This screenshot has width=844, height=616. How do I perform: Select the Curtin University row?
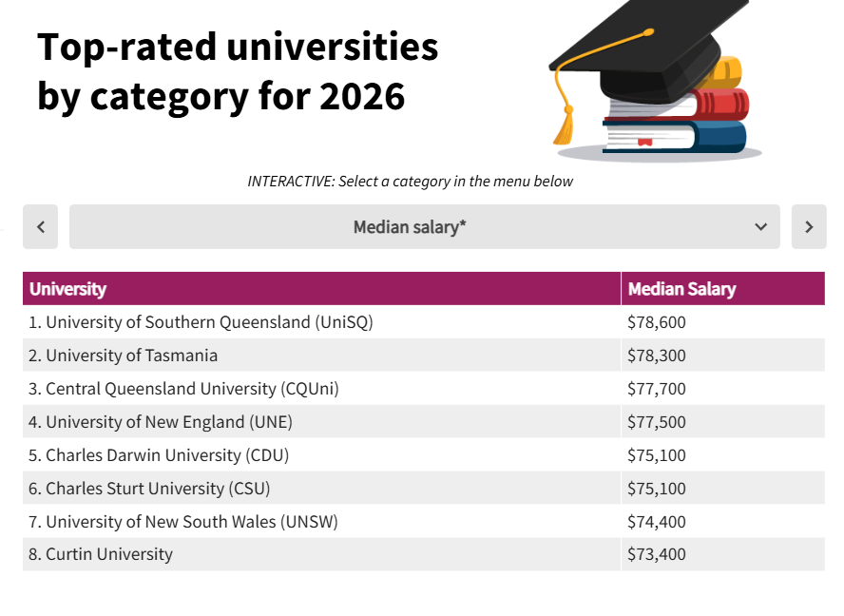(109, 554)
